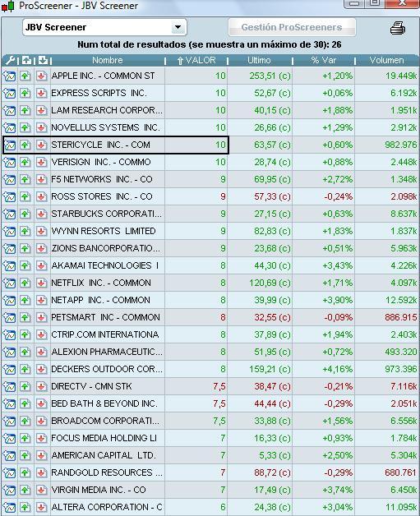Sort by the VALOR column header
Viewport: 420px width, 516px height.
tap(196, 60)
